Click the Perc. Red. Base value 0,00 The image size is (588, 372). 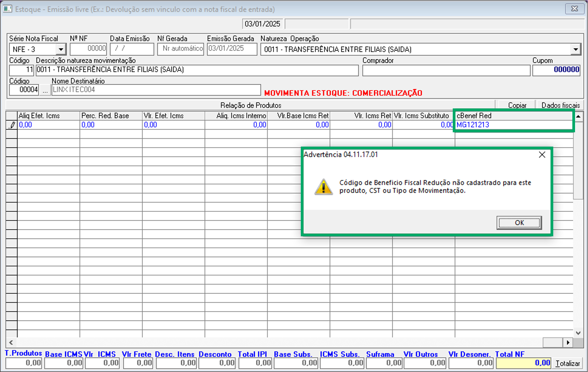pos(111,125)
